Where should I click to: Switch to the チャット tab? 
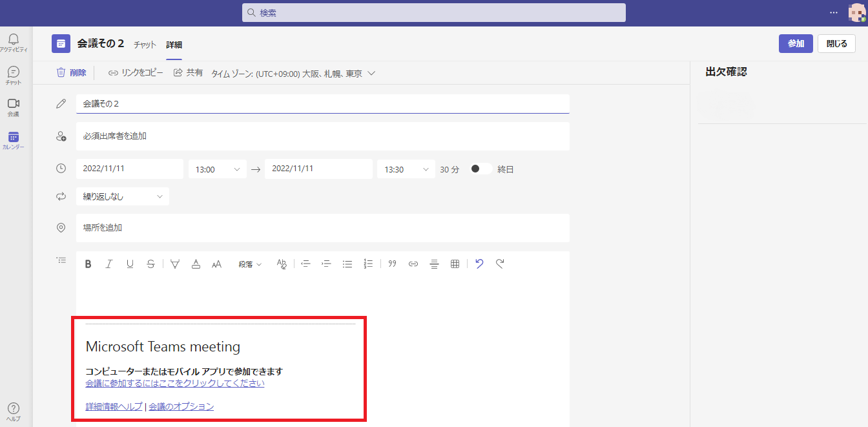point(145,45)
